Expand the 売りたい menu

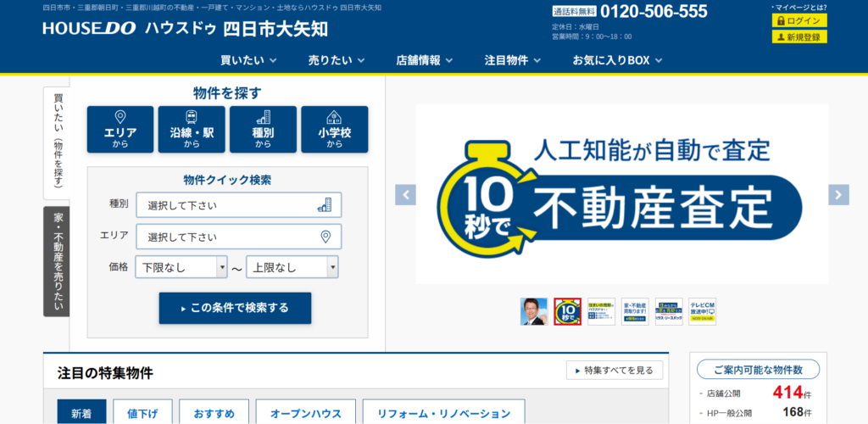point(337,60)
